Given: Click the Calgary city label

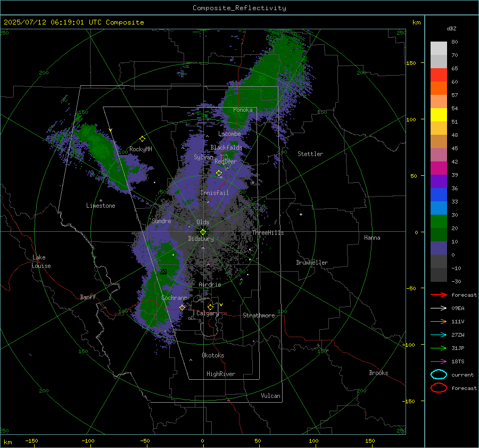Looking at the screenshot, I should 208,313.
